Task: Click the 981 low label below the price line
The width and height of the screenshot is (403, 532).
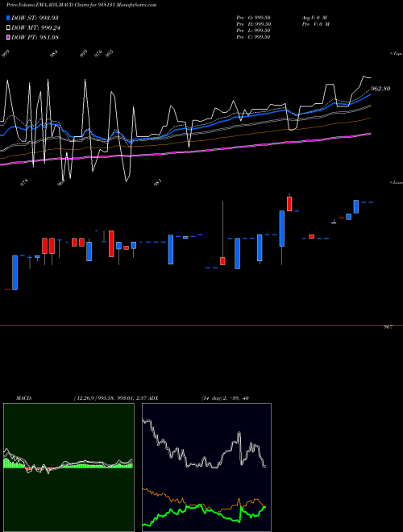Action: pyautogui.click(x=158, y=183)
